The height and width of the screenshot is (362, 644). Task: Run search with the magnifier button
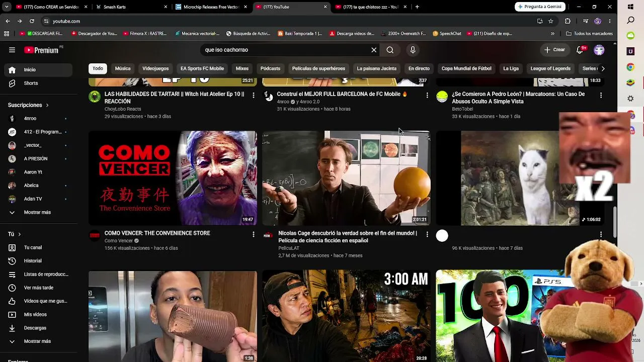point(390,50)
